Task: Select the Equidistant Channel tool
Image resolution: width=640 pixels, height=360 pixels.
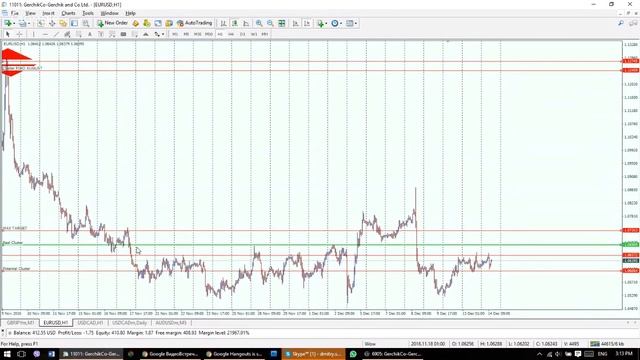Action: coord(67,34)
